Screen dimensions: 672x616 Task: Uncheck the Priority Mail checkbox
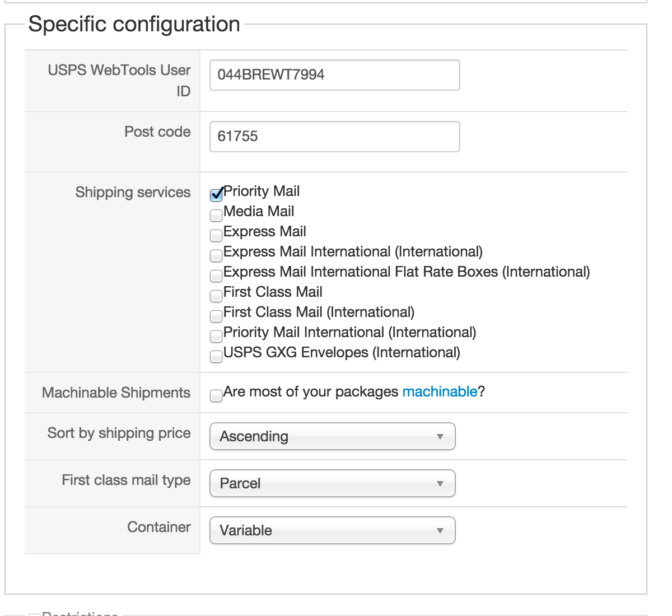pos(216,195)
